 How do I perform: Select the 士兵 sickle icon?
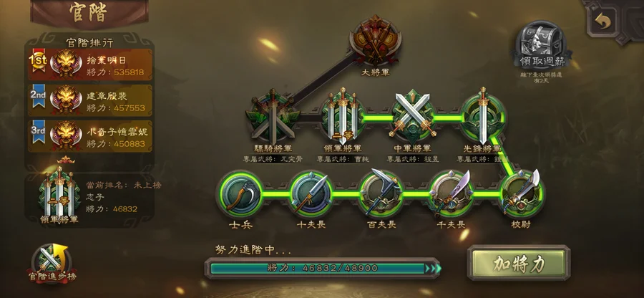pos(240,194)
